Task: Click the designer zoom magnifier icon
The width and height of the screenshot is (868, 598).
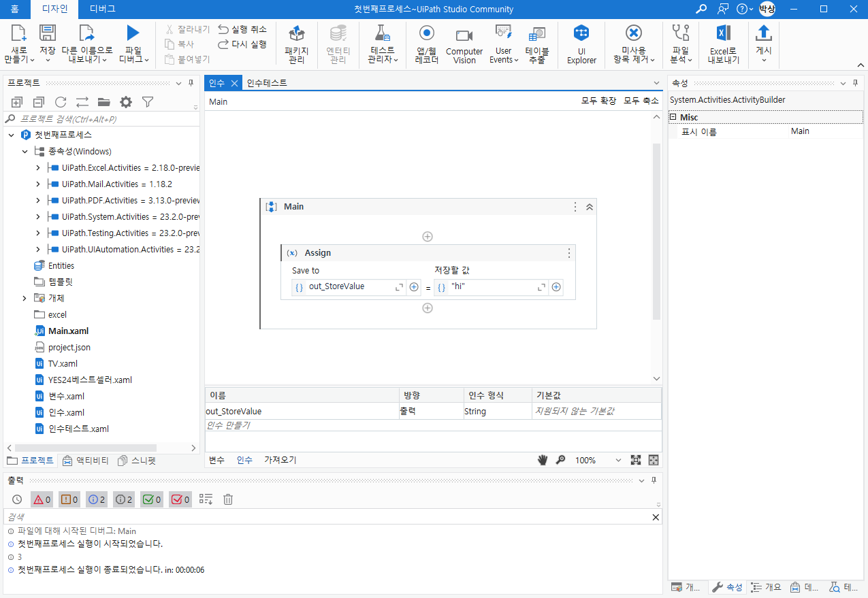Action: [x=560, y=460]
